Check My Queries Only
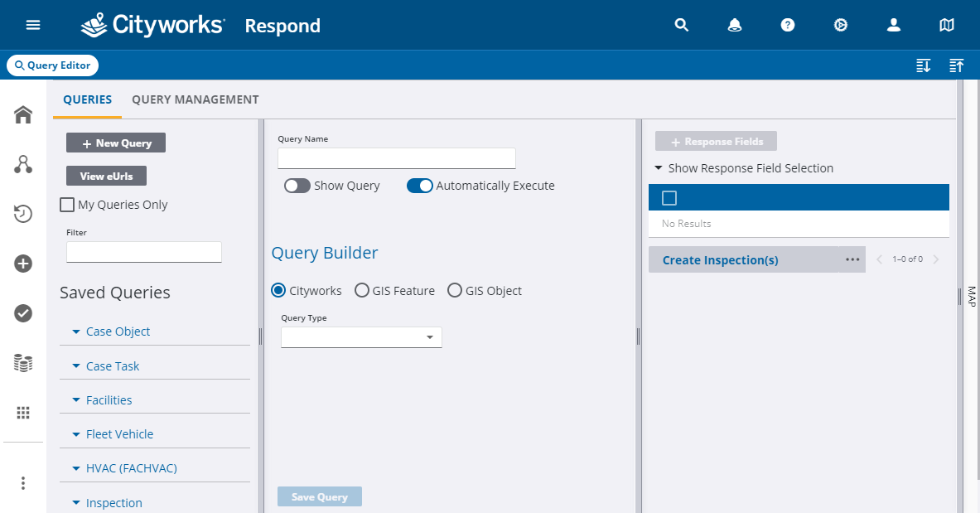The image size is (980, 513). [67, 205]
